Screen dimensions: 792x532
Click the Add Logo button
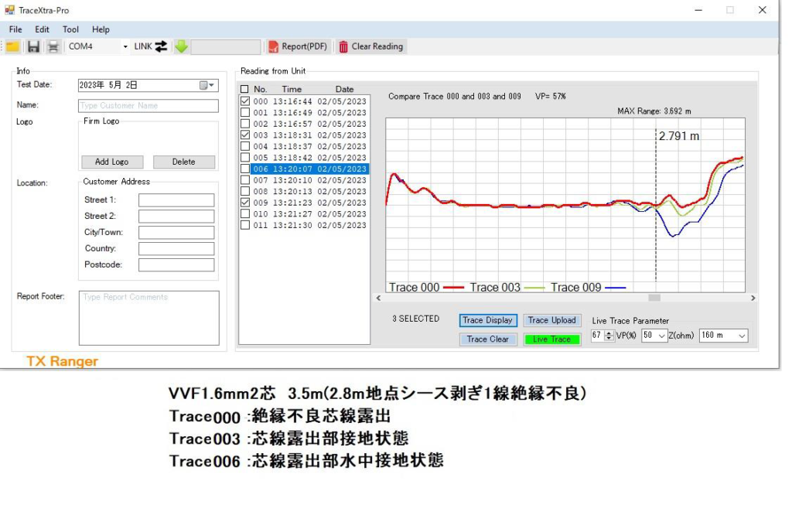point(112,162)
